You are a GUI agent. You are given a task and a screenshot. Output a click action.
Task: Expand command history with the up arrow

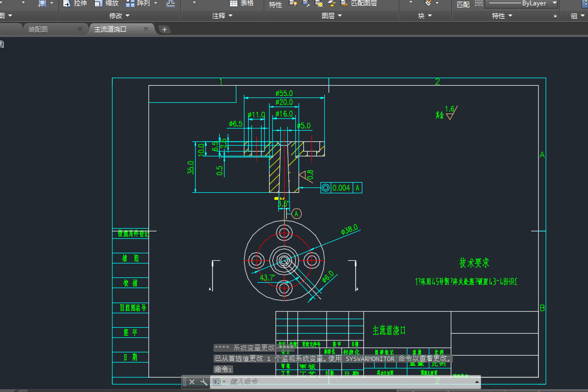coord(477,381)
